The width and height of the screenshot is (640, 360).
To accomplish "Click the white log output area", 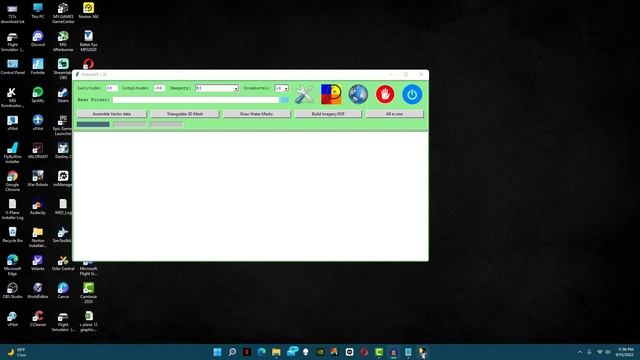I will [251, 196].
